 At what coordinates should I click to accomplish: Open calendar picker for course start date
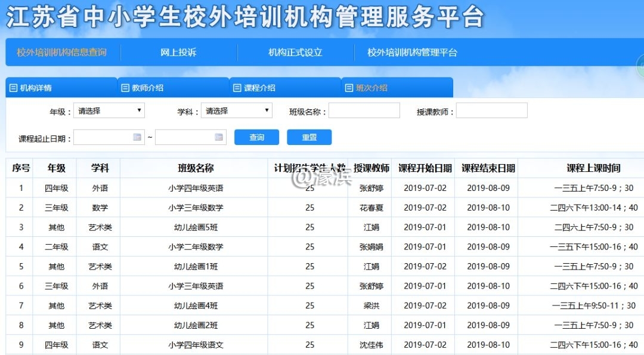click(x=138, y=137)
